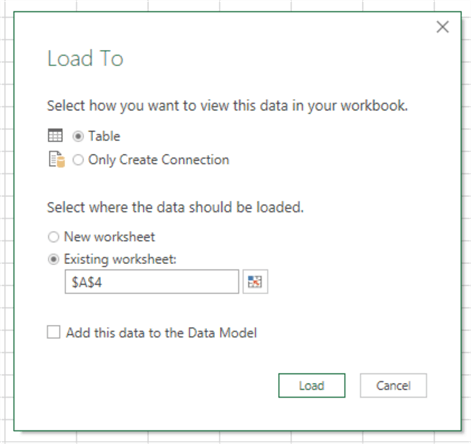Image resolution: width=471 pixels, height=444 pixels.
Task: Select the New worksheet radio button
Action: click(53, 237)
